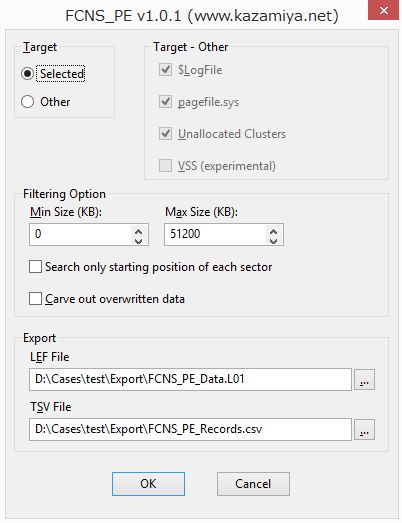402x523 pixels.
Task: Decrease Min Size with the down arrow
Action: pos(138,239)
